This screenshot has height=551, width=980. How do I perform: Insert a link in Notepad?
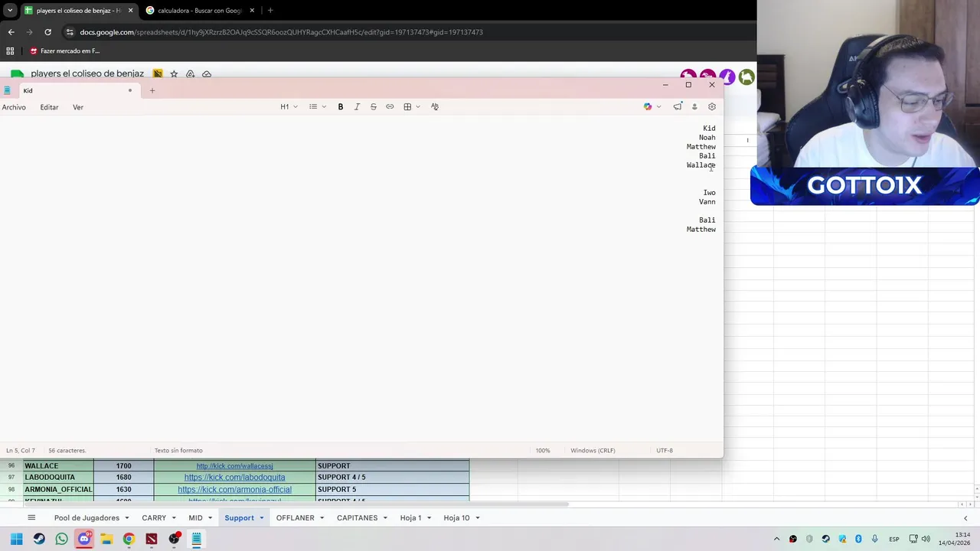tap(390, 106)
